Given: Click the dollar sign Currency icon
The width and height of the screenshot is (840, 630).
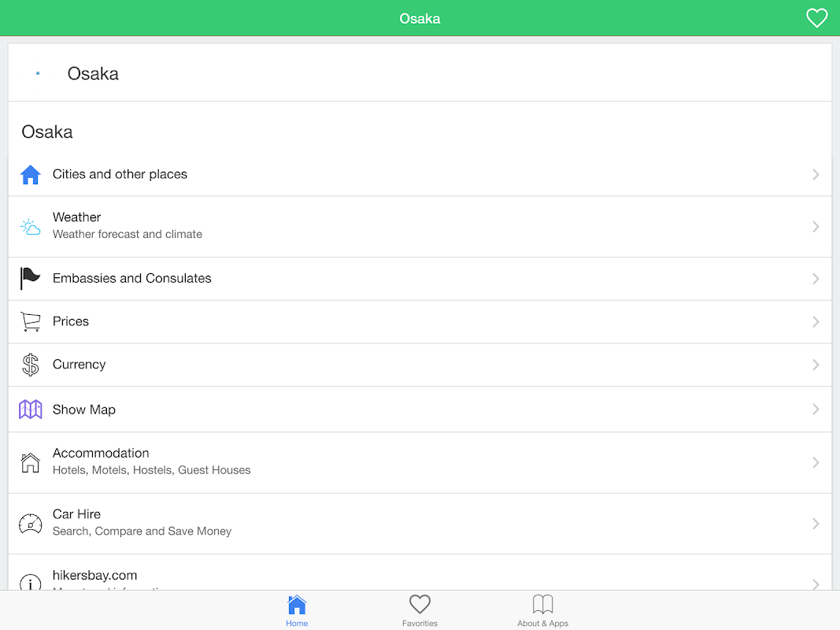Looking at the screenshot, I should (31, 365).
